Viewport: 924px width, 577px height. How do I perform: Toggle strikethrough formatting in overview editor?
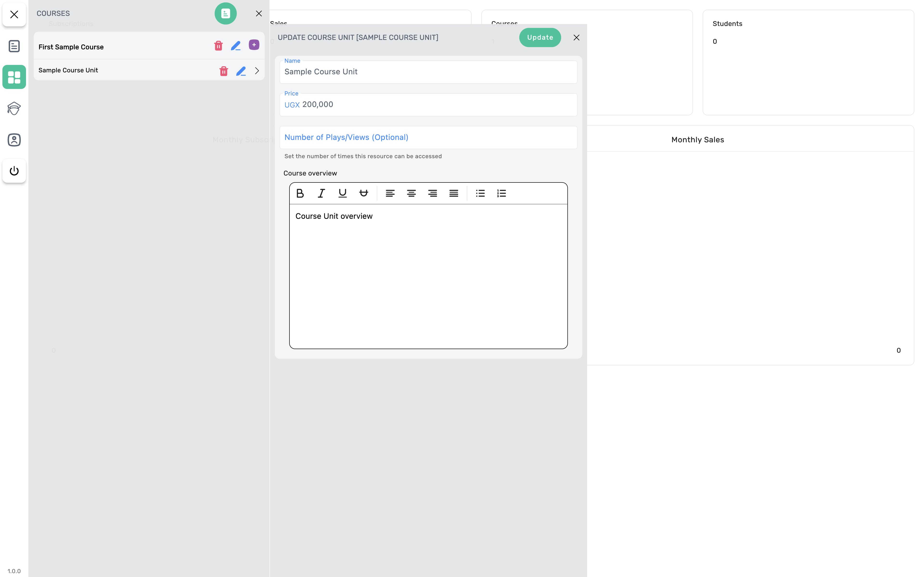tap(364, 194)
